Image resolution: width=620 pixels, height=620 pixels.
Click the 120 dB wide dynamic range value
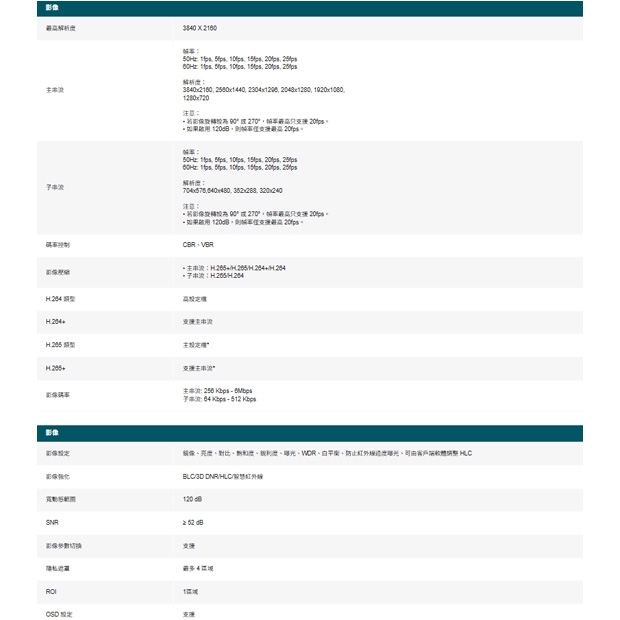click(194, 499)
